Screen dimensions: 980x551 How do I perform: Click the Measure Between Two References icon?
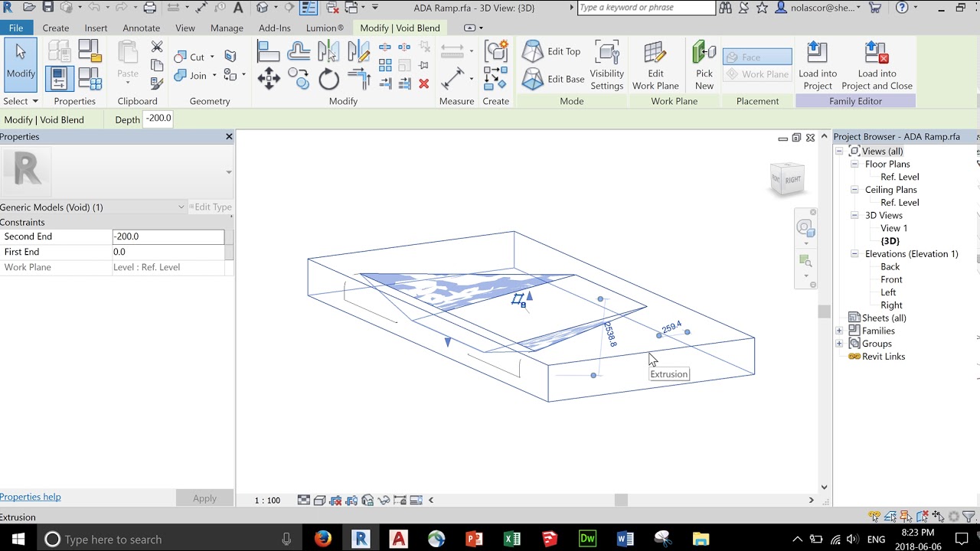452,78
